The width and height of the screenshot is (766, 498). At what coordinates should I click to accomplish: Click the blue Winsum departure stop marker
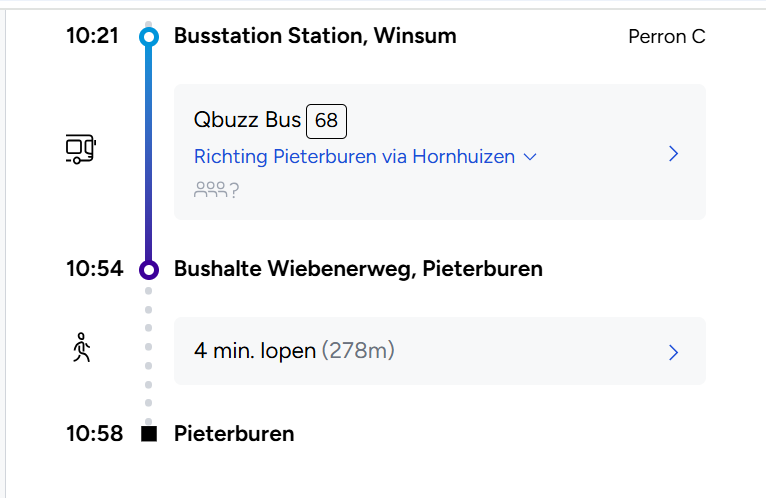point(149,37)
